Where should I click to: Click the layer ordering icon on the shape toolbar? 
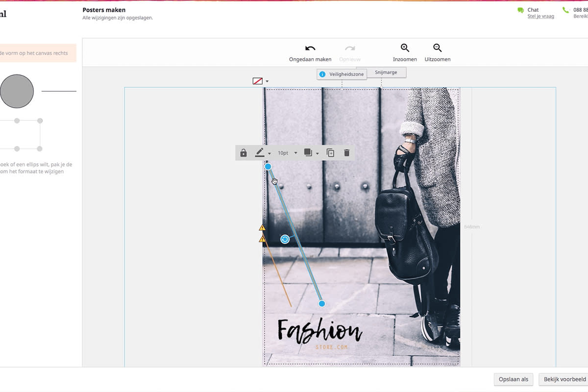308,152
